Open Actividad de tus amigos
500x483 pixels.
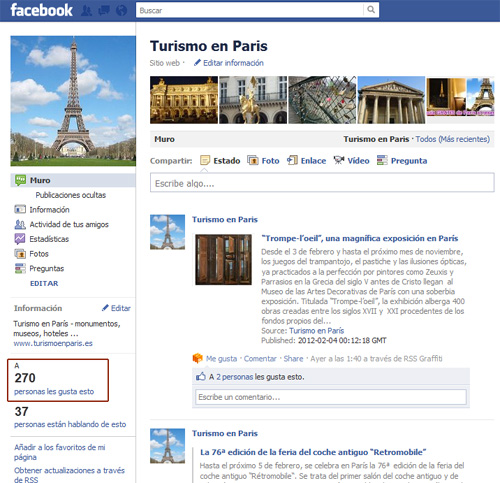point(69,224)
